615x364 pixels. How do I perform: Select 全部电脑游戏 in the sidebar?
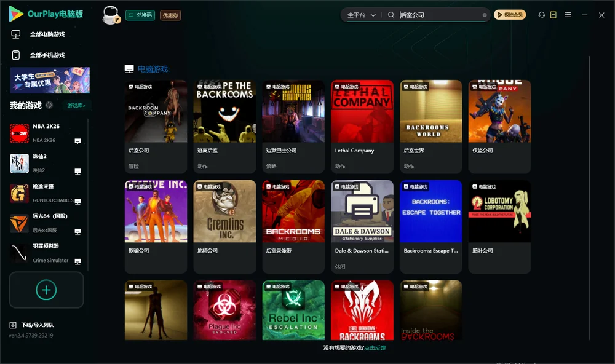point(47,34)
